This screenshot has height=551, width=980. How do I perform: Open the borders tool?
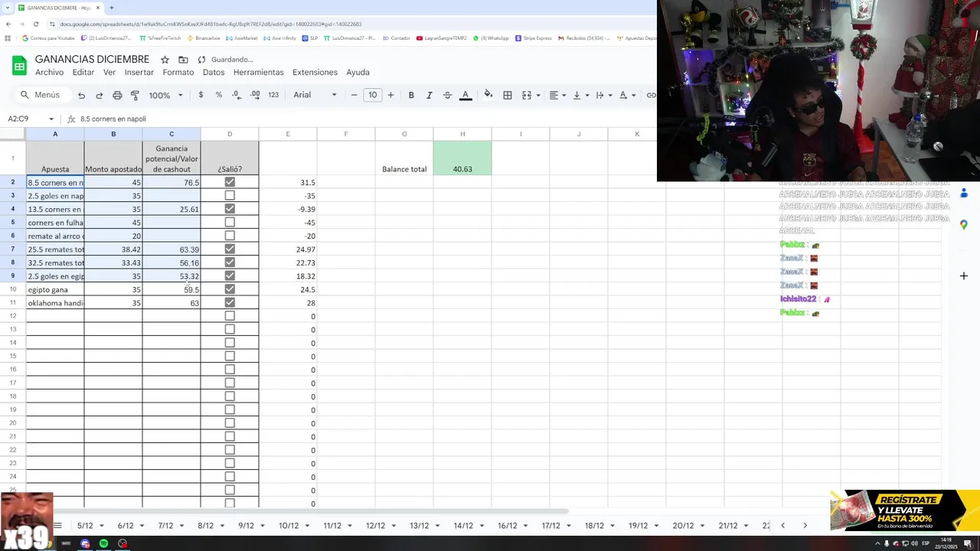[x=507, y=95]
